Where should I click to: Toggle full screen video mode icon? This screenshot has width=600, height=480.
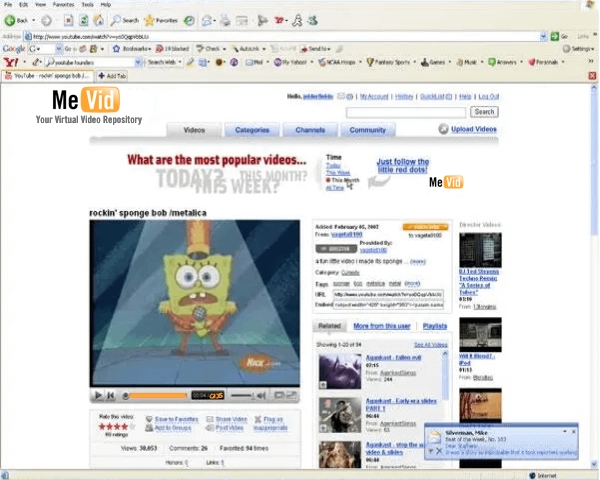pos(292,395)
